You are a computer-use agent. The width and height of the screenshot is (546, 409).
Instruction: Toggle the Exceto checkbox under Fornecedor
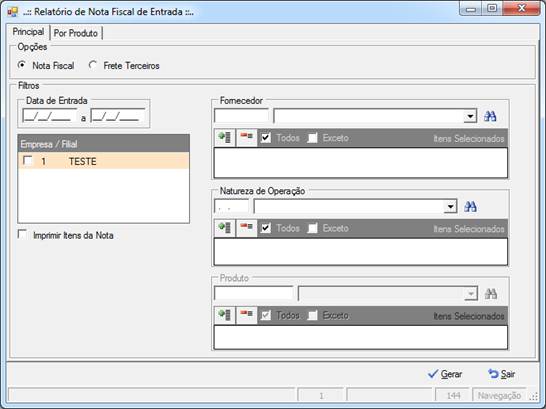click(x=312, y=138)
